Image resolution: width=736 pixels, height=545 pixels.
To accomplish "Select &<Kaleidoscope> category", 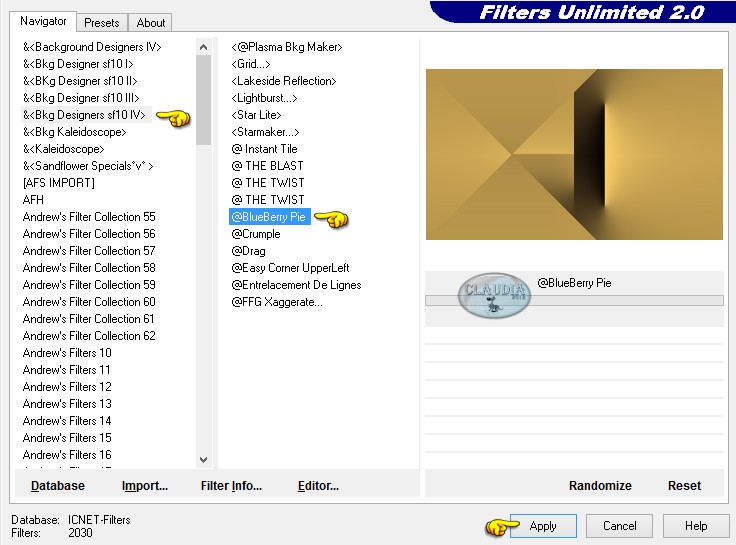I will point(63,149).
